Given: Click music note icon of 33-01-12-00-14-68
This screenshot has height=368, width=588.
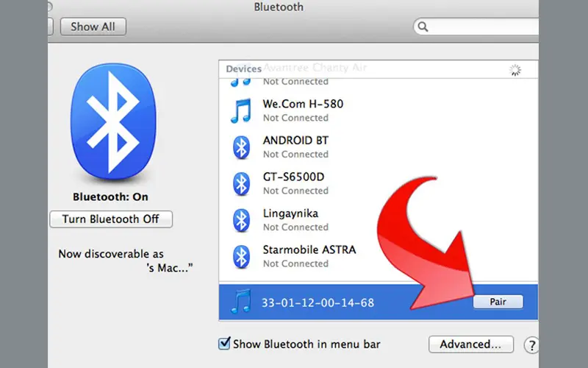Looking at the screenshot, I should pos(241,302).
